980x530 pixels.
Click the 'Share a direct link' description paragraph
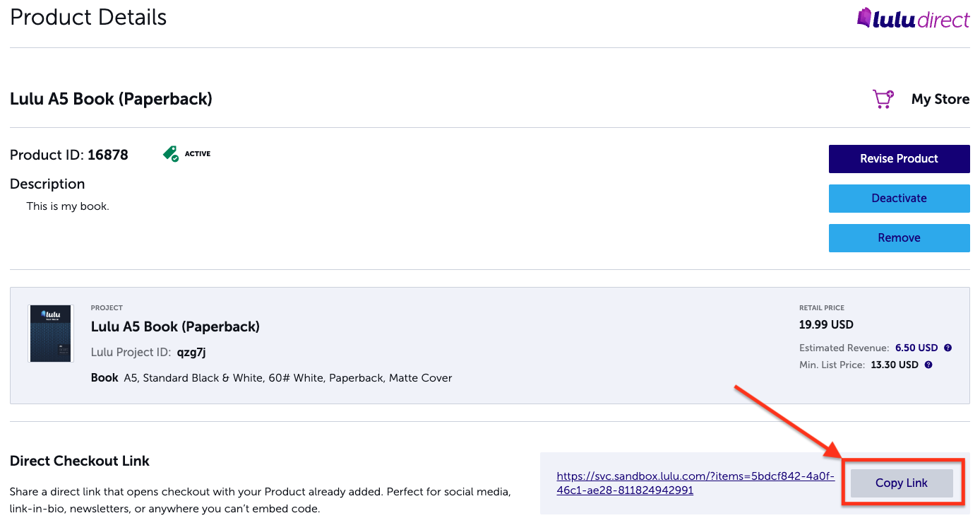coord(261,500)
